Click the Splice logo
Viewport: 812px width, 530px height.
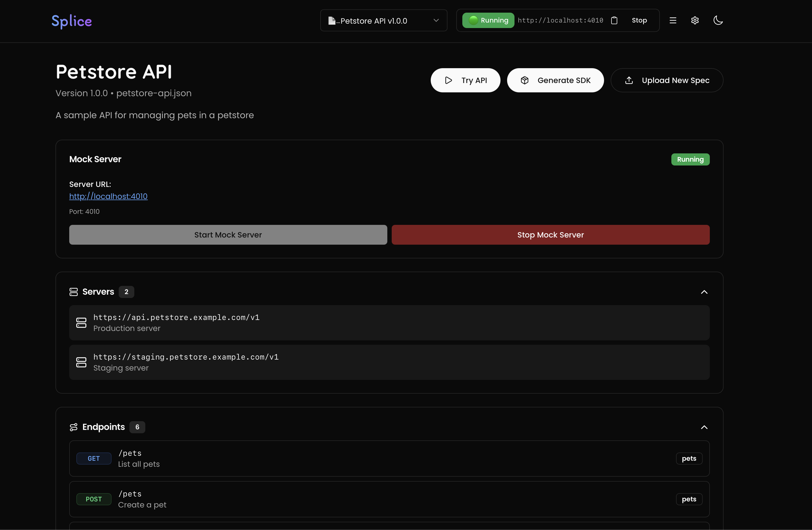(x=72, y=21)
